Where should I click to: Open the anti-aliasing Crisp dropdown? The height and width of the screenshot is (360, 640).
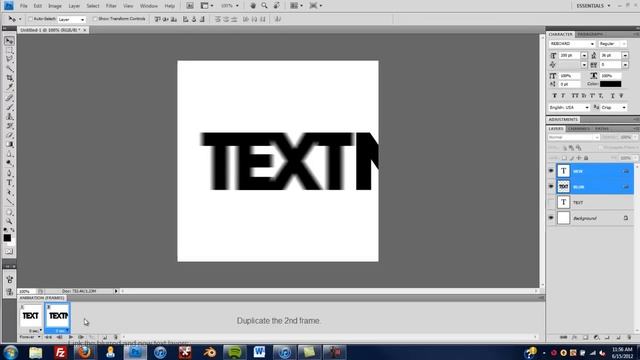(x=614, y=107)
